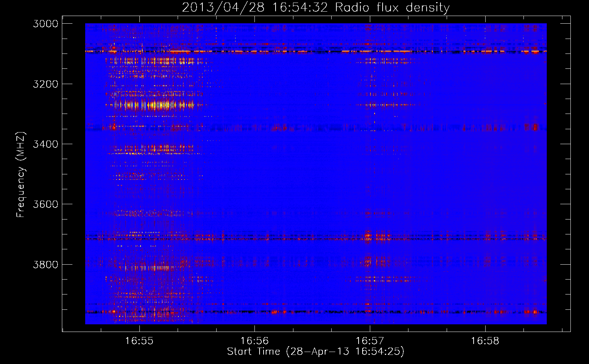
Task: Click the 'Start Time (28-Apr-13 16:54:25)' axis title
Action: tap(316, 352)
